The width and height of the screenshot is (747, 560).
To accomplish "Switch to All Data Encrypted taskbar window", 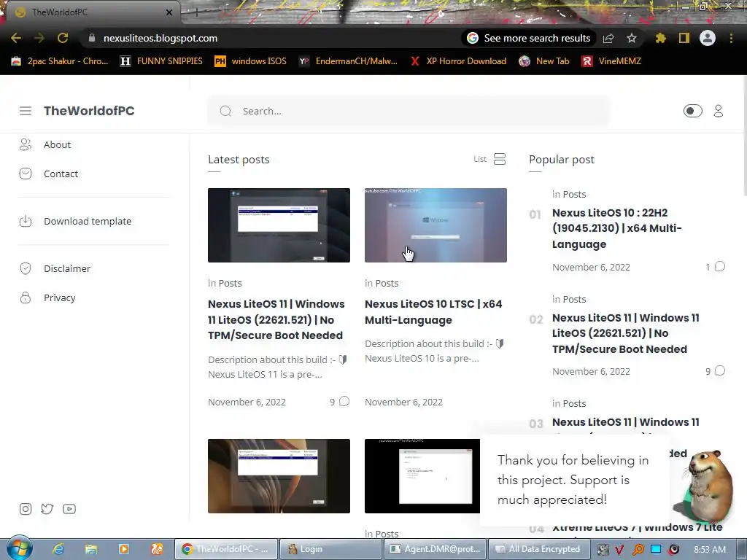I will coord(539,549).
